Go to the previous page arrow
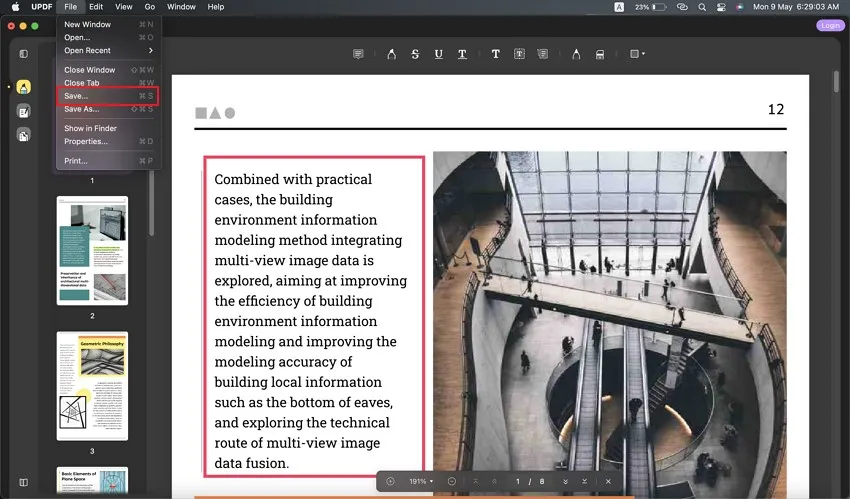This screenshot has width=850, height=499. [494, 481]
